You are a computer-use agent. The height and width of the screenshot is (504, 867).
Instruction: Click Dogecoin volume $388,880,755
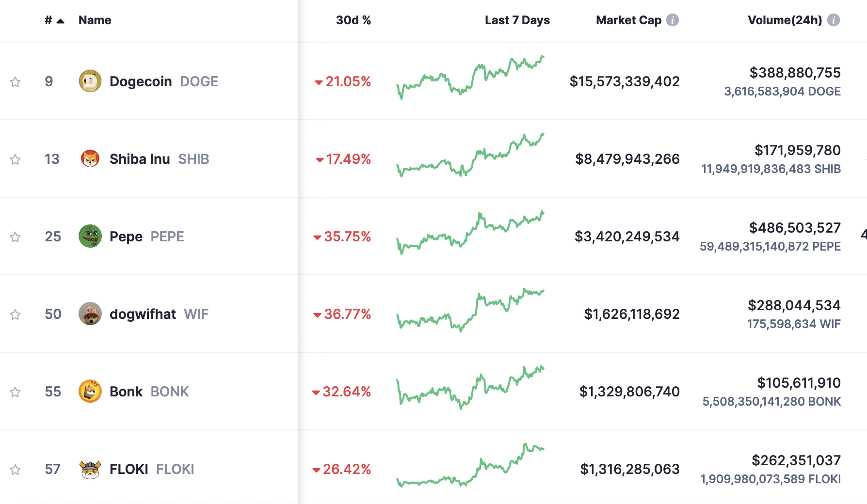pyautogui.click(x=795, y=73)
